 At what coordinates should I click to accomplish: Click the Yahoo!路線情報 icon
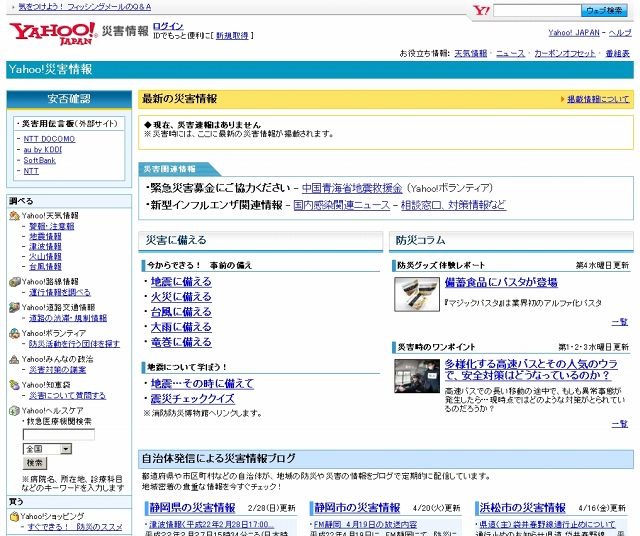[15, 282]
